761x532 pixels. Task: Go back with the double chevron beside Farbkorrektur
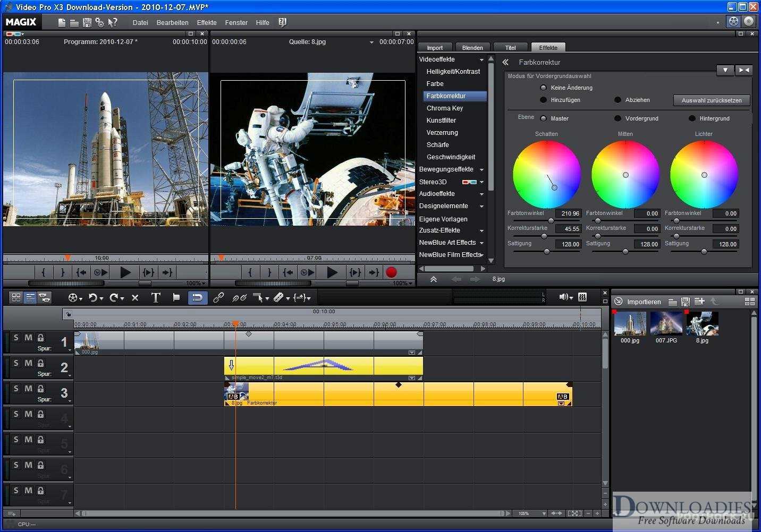[505, 62]
